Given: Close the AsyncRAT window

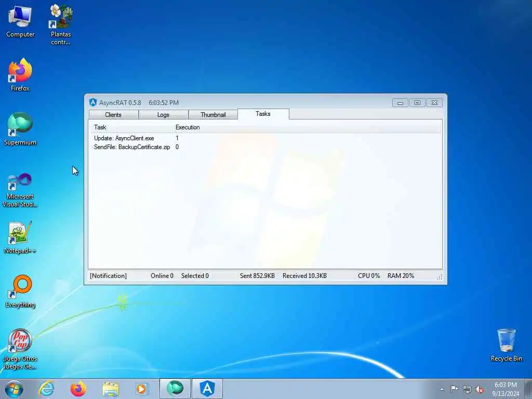Looking at the screenshot, I should (x=435, y=102).
